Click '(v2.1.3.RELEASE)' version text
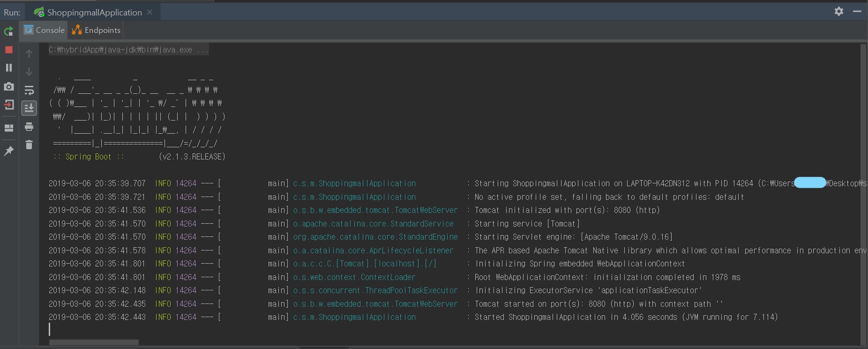The image size is (868, 349). 192,157
